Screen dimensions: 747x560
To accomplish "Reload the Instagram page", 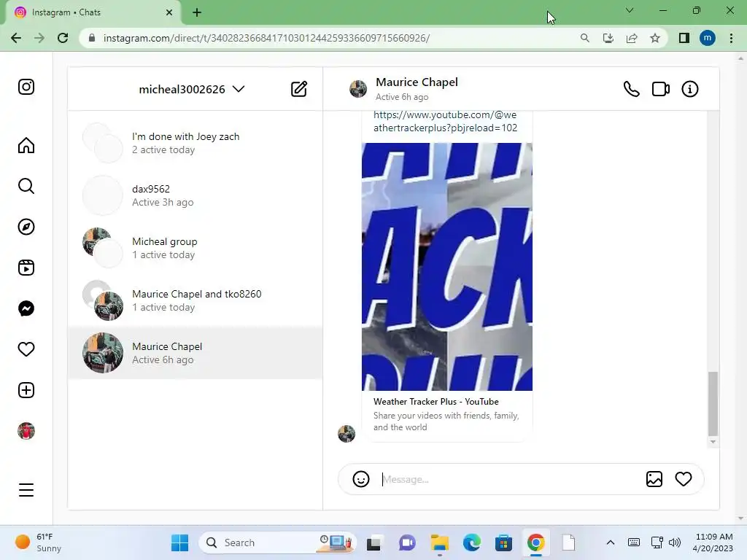I will click(63, 38).
